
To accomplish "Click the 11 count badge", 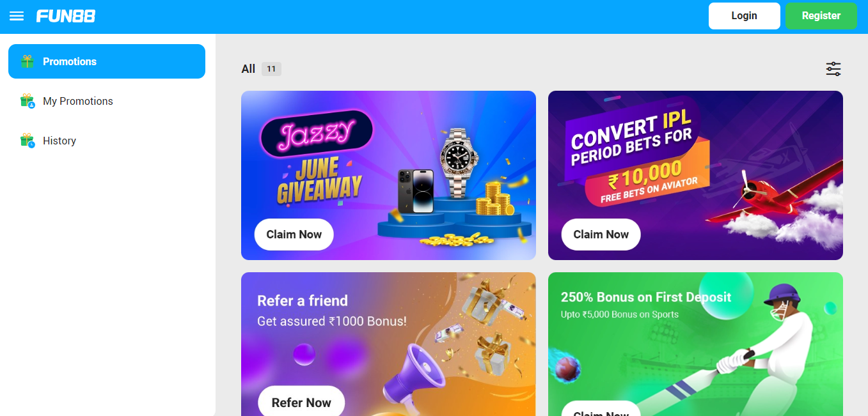I will [271, 69].
